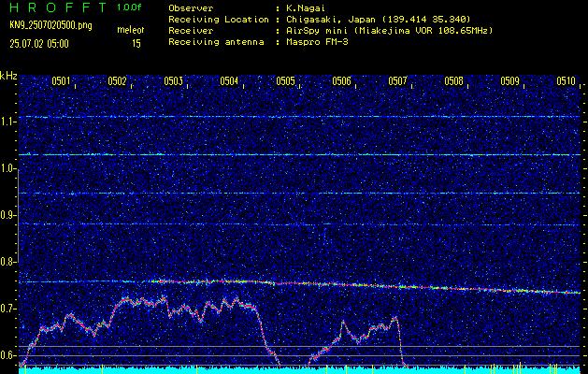
Task: Click the 0.9 kHz axis label
Action: [x=7, y=215]
